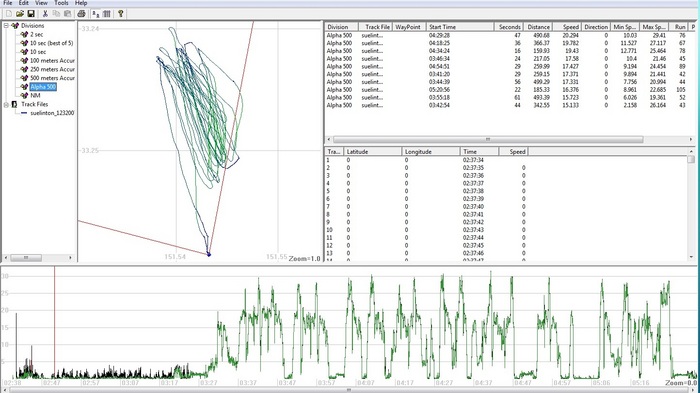Click the Cut scissors icon
Viewport: 700px width, 393px height.
pyautogui.click(x=45, y=14)
